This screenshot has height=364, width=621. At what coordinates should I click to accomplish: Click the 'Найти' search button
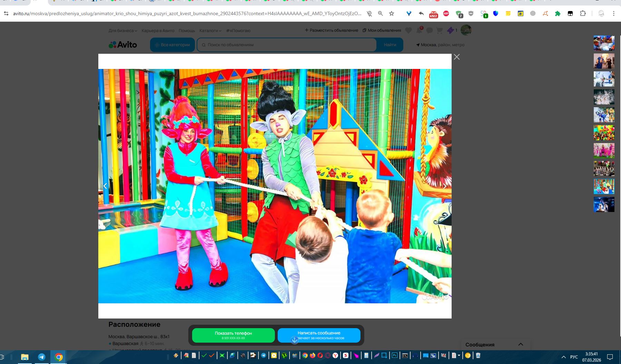(x=390, y=45)
